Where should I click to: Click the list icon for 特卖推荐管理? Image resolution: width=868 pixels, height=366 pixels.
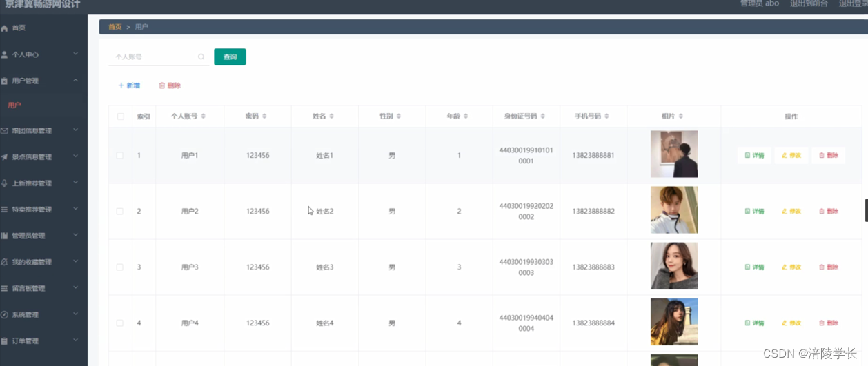click(x=5, y=210)
